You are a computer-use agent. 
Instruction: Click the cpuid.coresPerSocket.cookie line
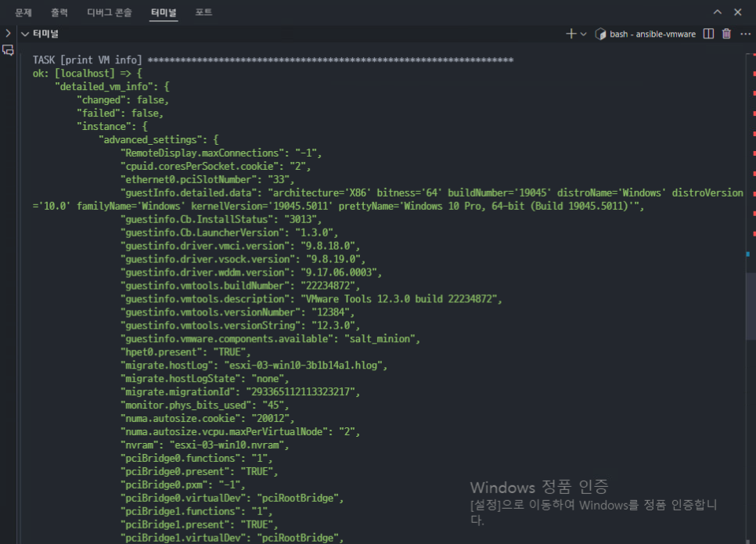215,166
